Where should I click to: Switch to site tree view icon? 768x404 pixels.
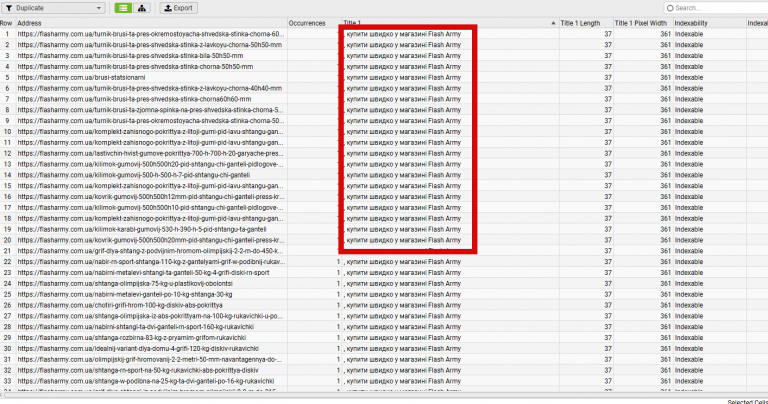coord(142,8)
